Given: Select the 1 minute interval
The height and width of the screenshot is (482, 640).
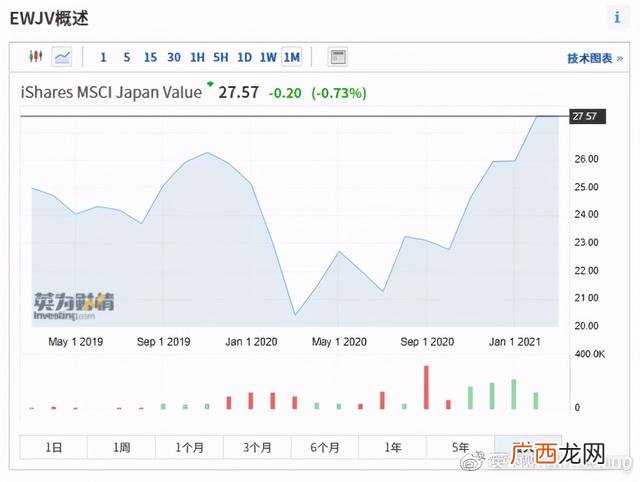Looking at the screenshot, I should [103, 57].
